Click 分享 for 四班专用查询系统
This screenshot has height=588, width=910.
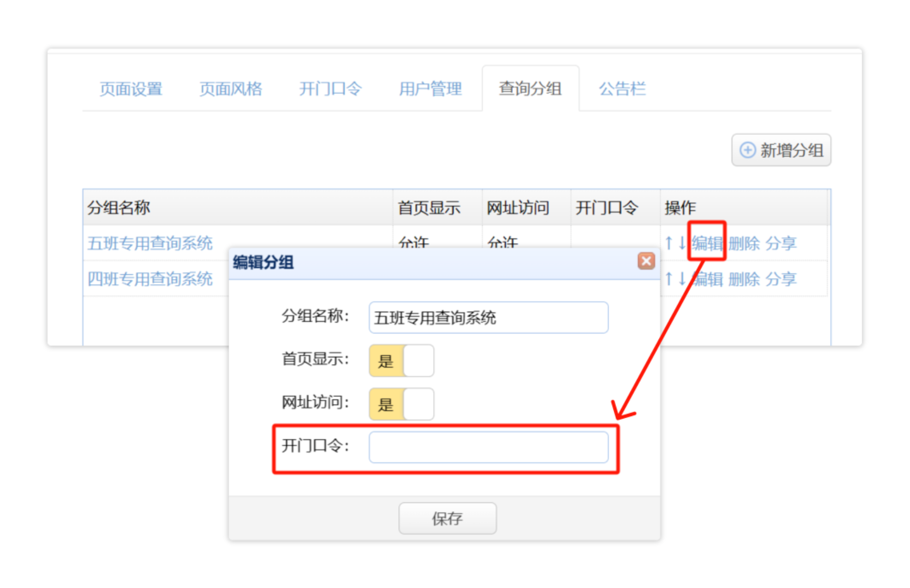click(x=781, y=279)
